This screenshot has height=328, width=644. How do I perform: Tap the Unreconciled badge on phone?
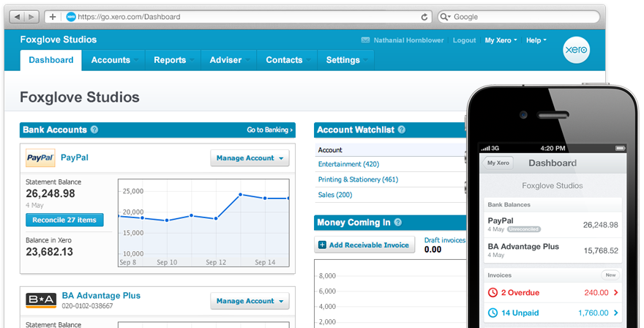(524, 229)
